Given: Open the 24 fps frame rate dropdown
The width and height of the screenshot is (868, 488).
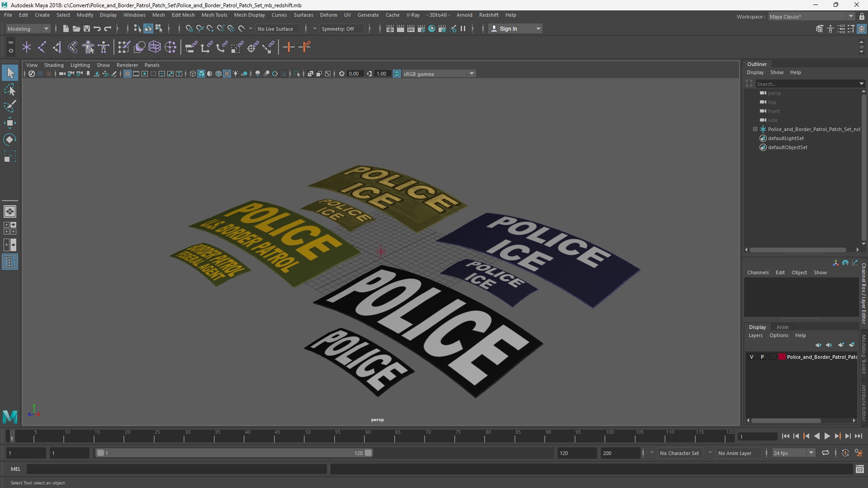Looking at the screenshot, I should 793,453.
